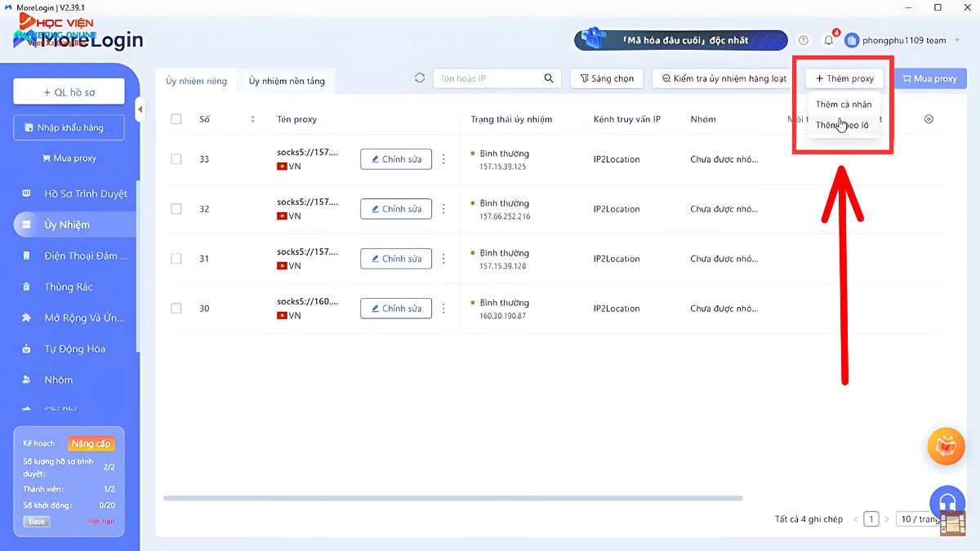Click Điện Thoại Đám phone icon
This screenshot has width=980, height=551.
tap(27, 256)
